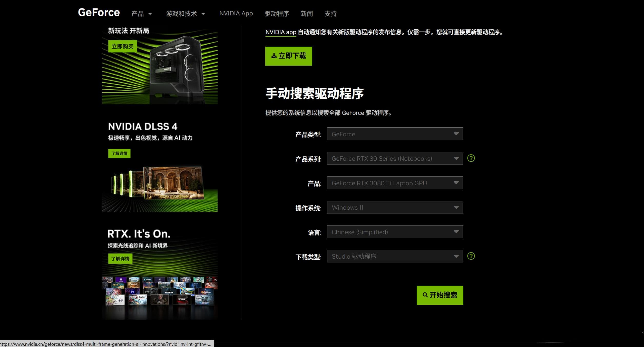The image size is (644, 347).
Task: Open the 游戏和技术 navigation menu
Action: [186, 14]
